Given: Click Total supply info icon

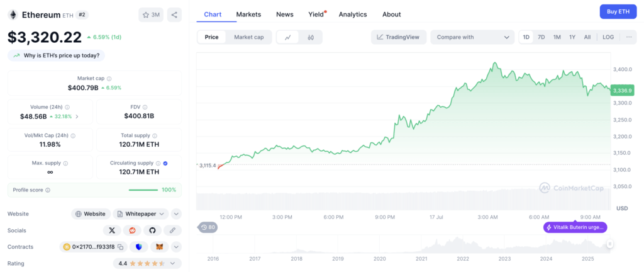Looking at the screenshot, I should click(x=155, y=135).
